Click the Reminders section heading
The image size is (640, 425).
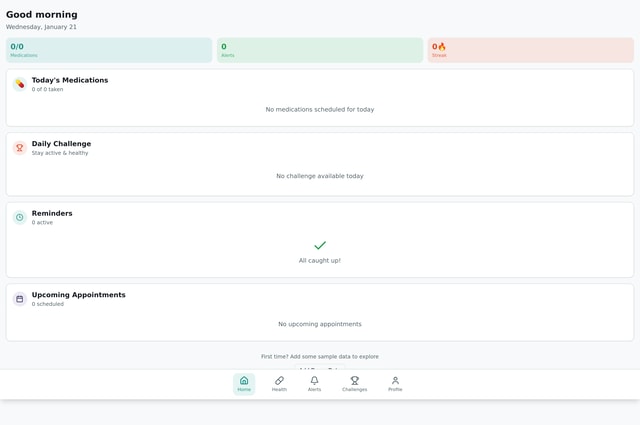pos(52,213)
